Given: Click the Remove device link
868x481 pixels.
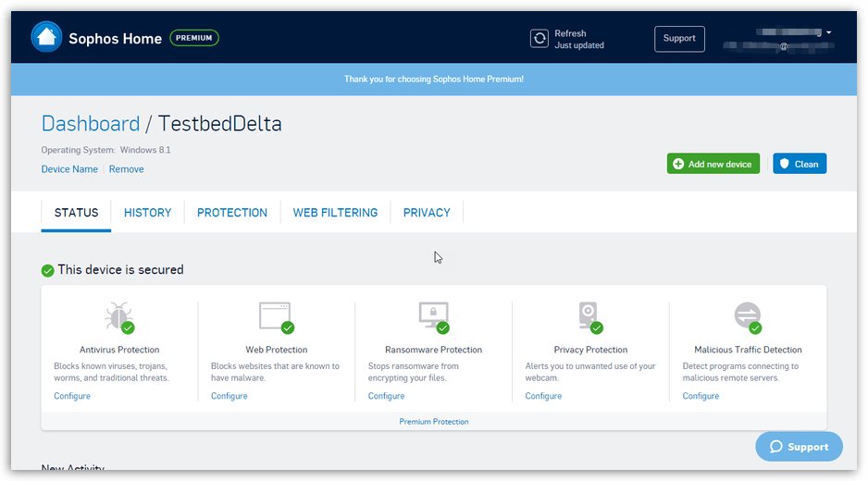Looking at the screenshot, I should pos(126,169).
